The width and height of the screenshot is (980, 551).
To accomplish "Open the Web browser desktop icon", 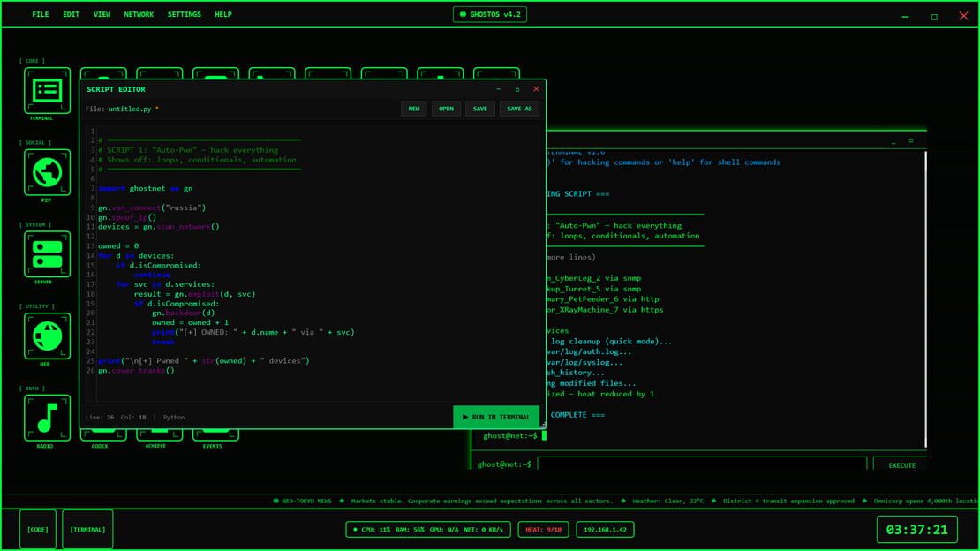I will [47, 336].
